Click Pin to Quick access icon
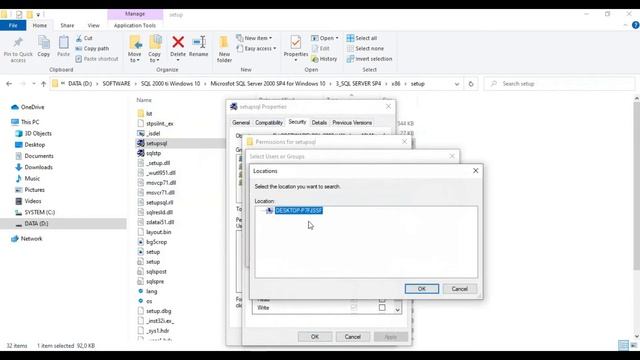The height and width of the screenshot is (360, 640). (18, 42)
